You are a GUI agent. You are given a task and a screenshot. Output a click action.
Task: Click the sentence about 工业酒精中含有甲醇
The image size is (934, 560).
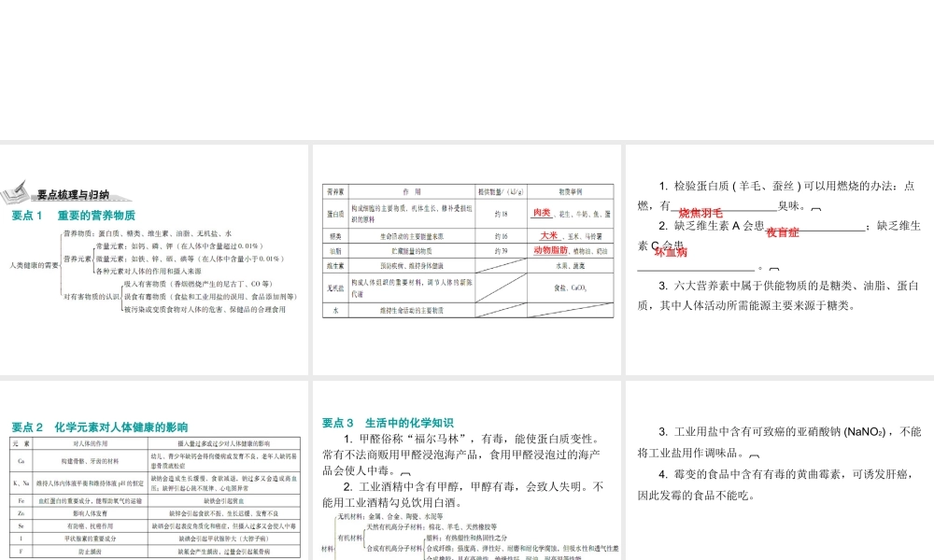(463, 495)
